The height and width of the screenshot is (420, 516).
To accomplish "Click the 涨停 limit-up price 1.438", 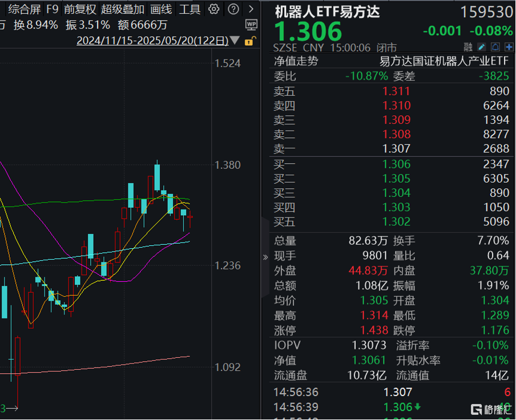I will tap(374, 330).
